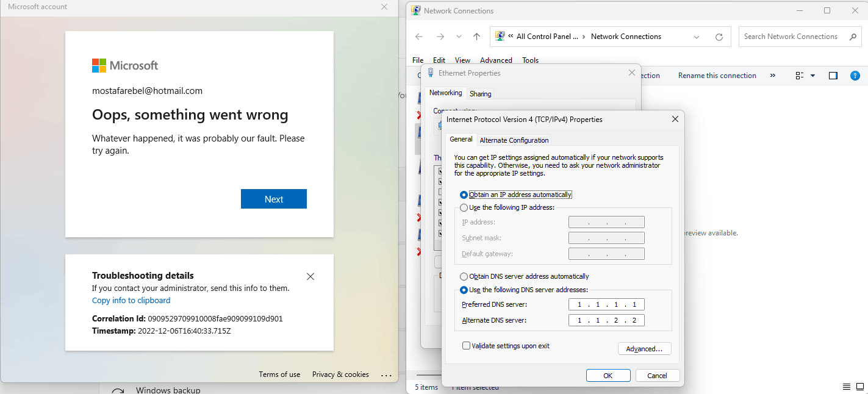Click the Microsoft logo
The width and height of the screenshot is (868, 394).
[x=125, y=65]
